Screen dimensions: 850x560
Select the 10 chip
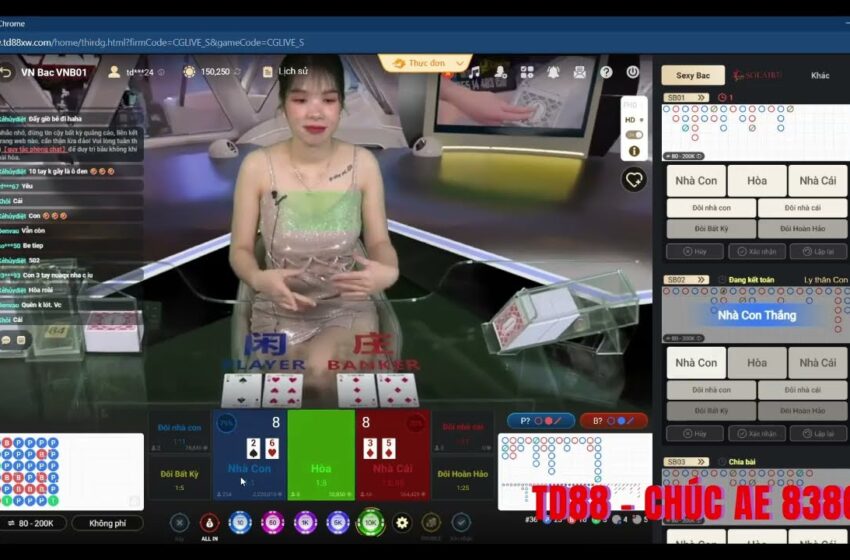[x=240, y=523]
